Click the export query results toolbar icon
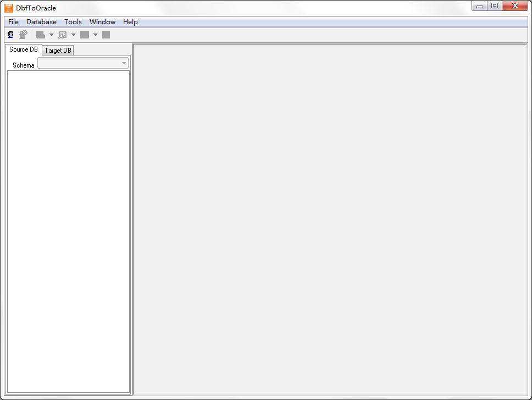532x400 pixels. pyautogui.click(x=63, y=34)
